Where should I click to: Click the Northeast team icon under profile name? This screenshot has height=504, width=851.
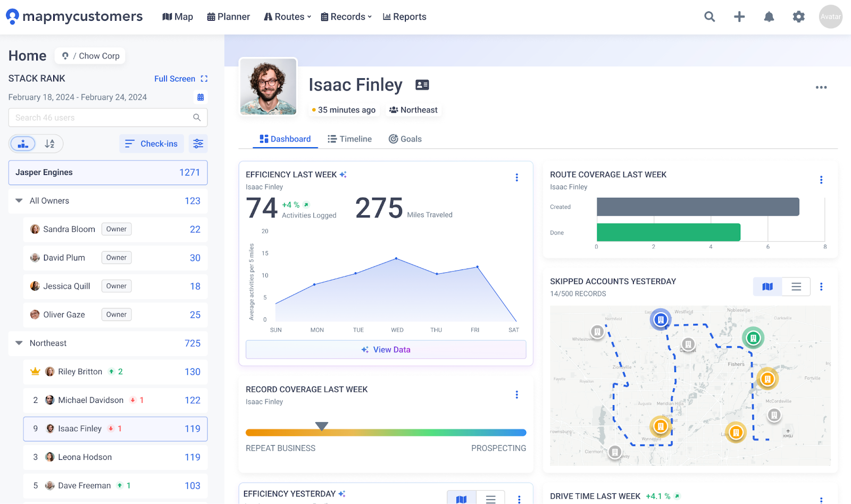(x=394, y=110)
